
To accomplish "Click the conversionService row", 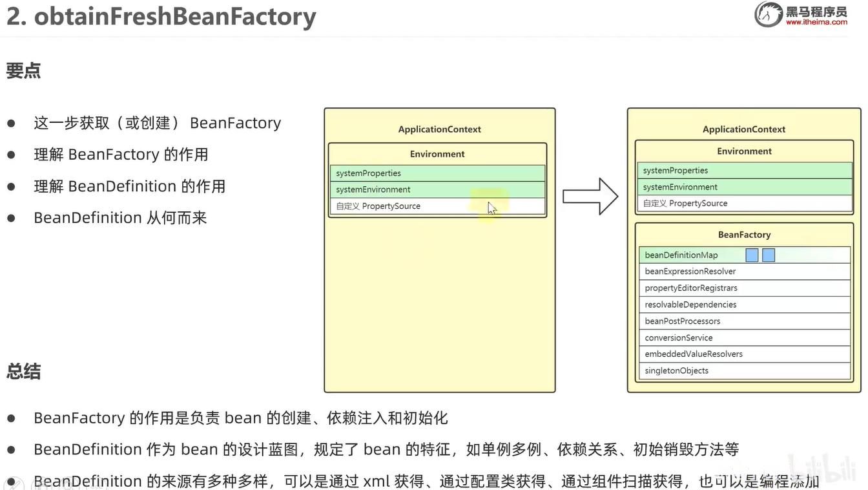I will 679,337.
